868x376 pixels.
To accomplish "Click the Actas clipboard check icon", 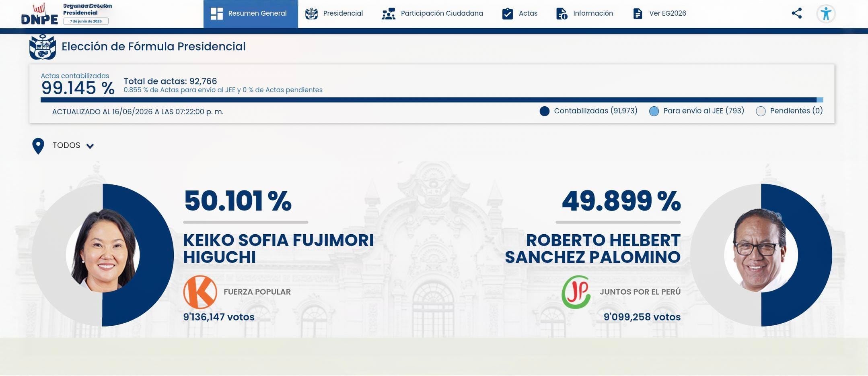I will (x=508, y=14).
